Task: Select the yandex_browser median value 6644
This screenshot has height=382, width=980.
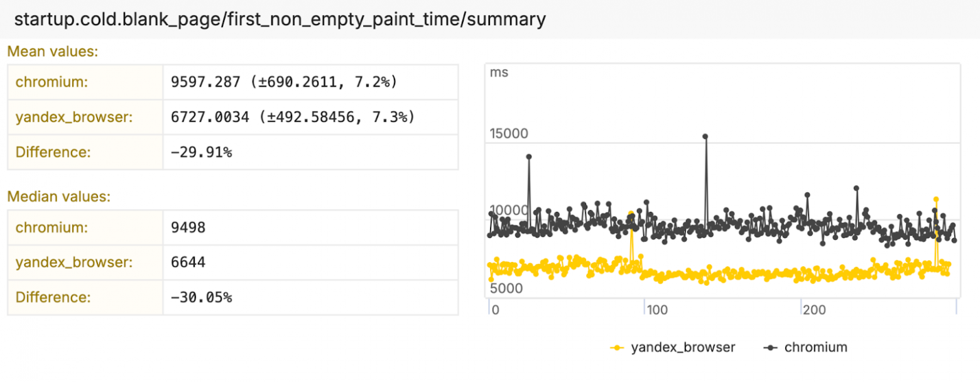Action: coord(188,262)
